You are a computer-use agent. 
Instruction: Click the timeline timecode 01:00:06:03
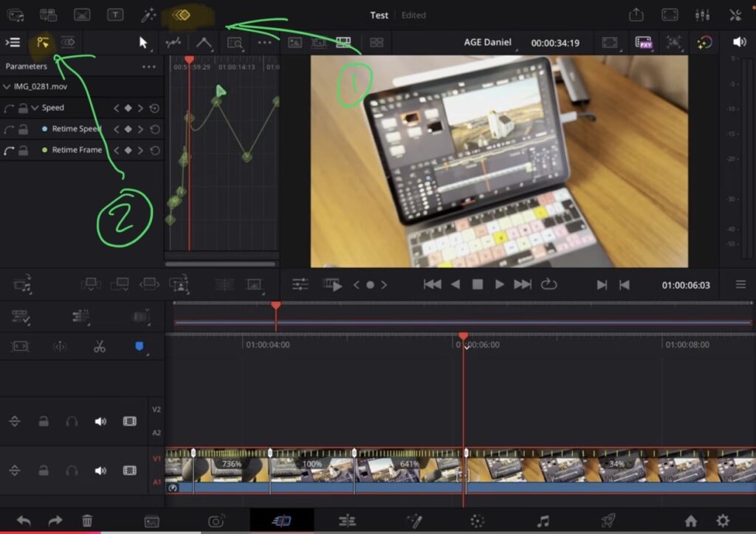coord(686,285)
